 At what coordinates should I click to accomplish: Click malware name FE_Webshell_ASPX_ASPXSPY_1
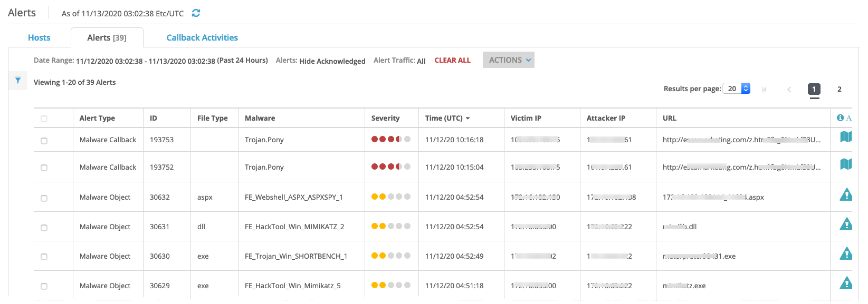pyautogui.click(x=294, y=197)
